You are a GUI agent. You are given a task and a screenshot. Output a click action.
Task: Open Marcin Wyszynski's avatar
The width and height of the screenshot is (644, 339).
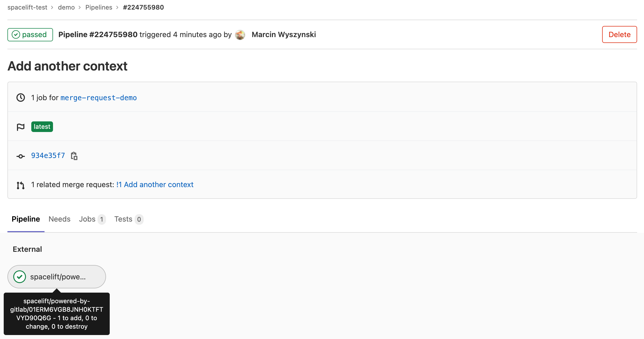coord(240,35)
